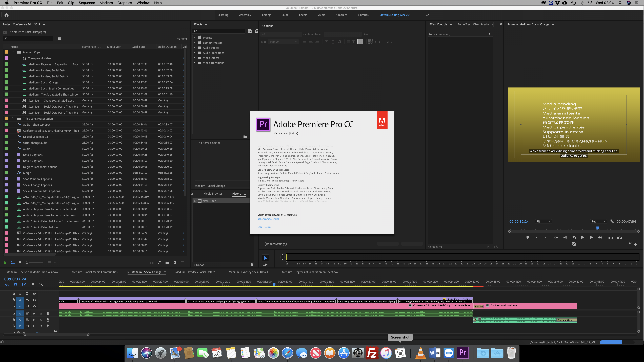
Task: Click Import Settings button
Action: (275, 244)
